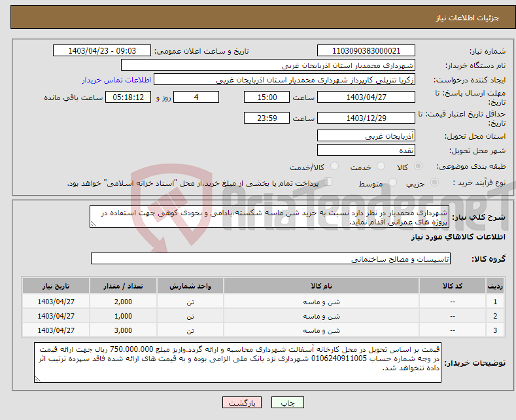516x420 pixels.
Task: Click شن و ماسه in row 2
Action: click(321, 317)
